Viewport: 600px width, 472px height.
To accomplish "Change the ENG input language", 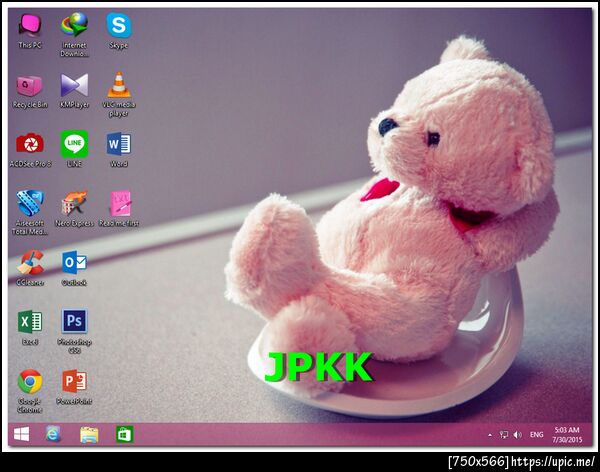I will point(536,435).
